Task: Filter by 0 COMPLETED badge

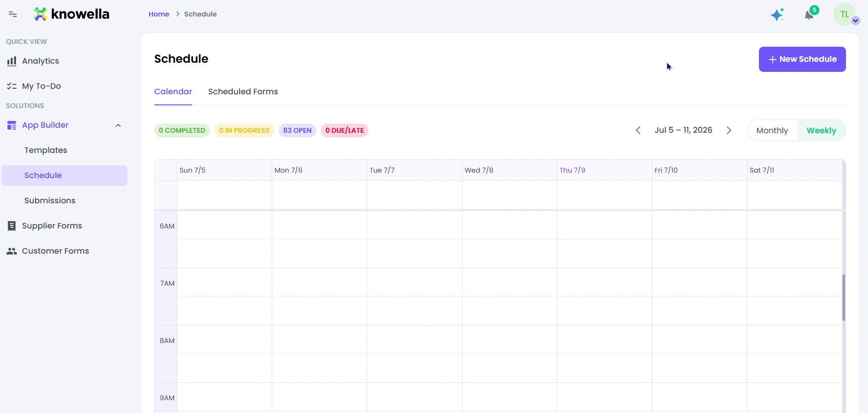Action: tap(182, 130)
